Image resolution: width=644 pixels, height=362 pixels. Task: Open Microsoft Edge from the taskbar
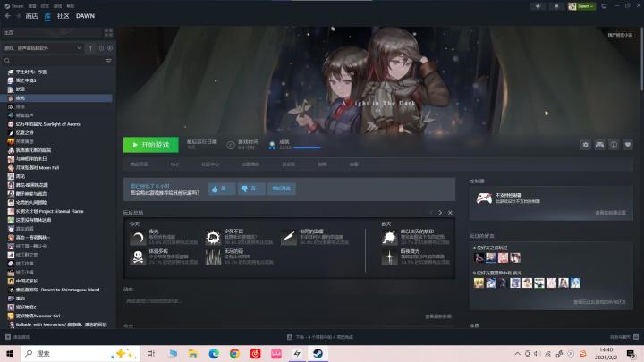[214, 353]
